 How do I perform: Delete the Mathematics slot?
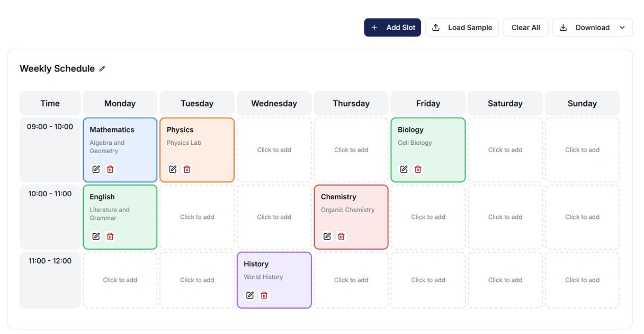[110, 169]
